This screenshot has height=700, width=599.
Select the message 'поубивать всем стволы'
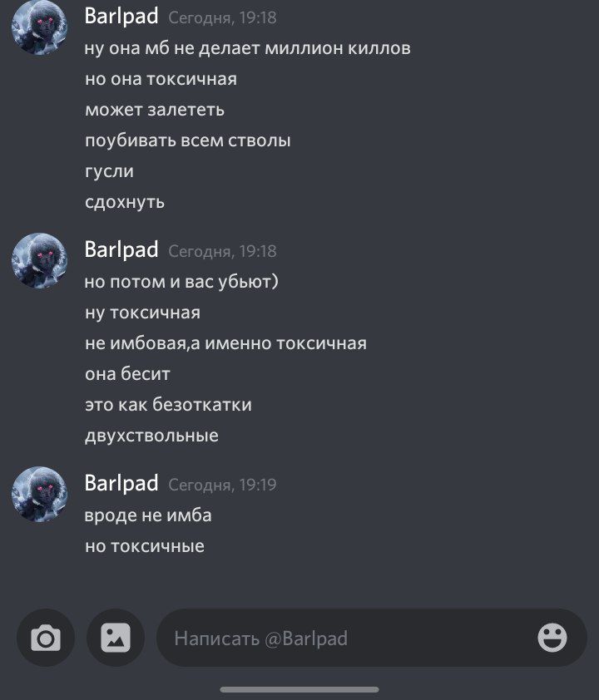[188, 140]
